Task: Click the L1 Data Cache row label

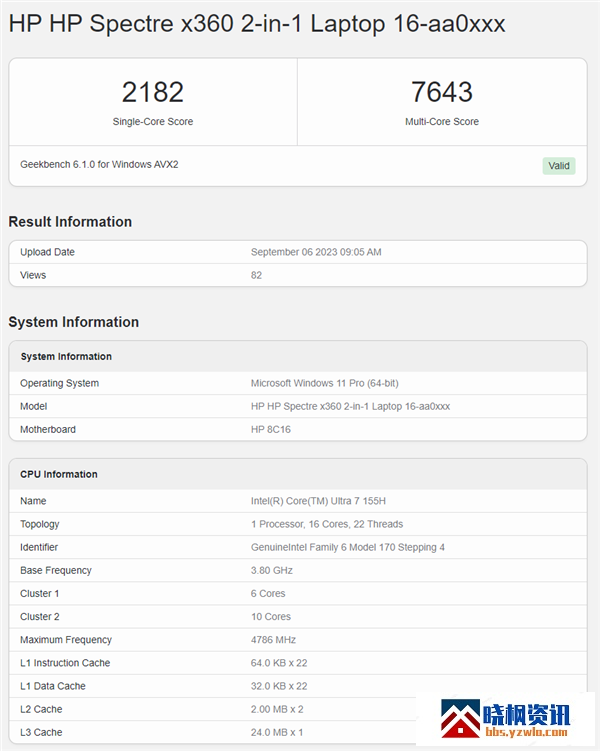Action: click(53, 686)
